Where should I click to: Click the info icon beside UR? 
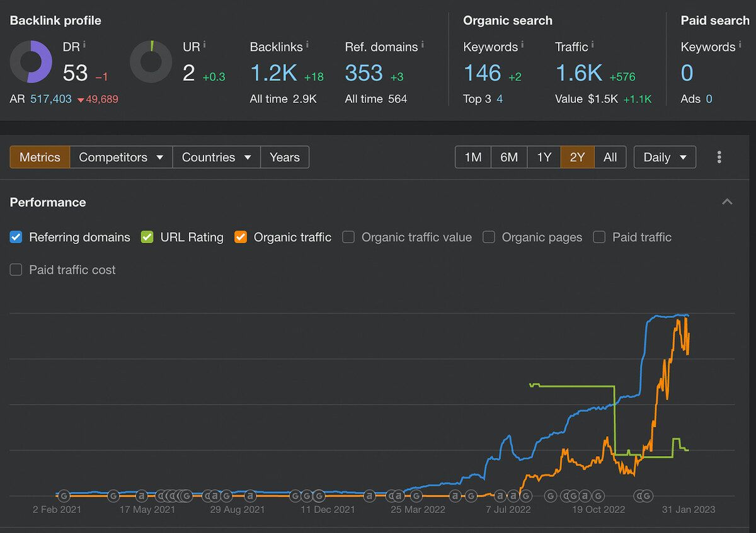pyautogui.click(x=204, y=45)
